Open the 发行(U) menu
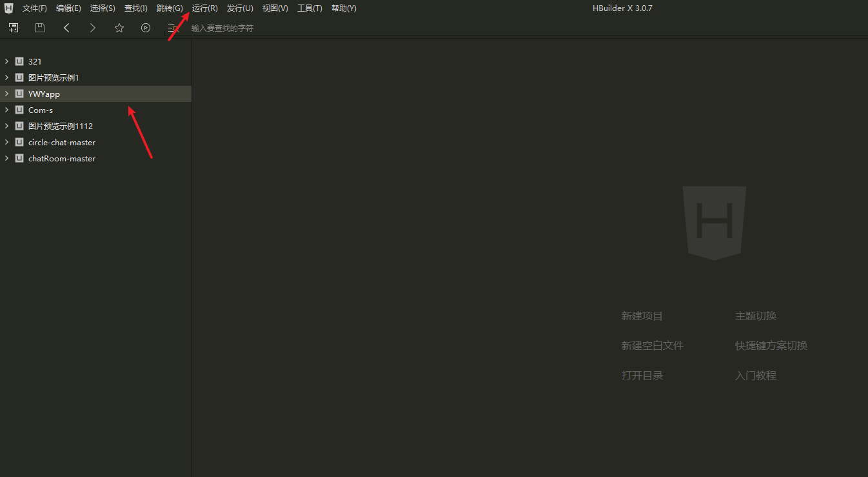This screenshot has height=477, width=868. coord(240,8)
